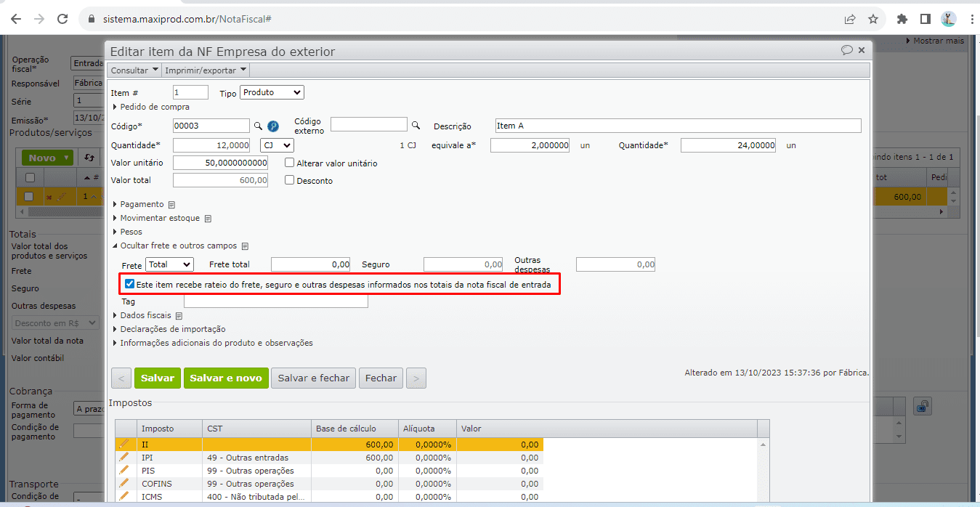
Task: Edit the PIS tax row via pencil icon
Action: (124, 470)
